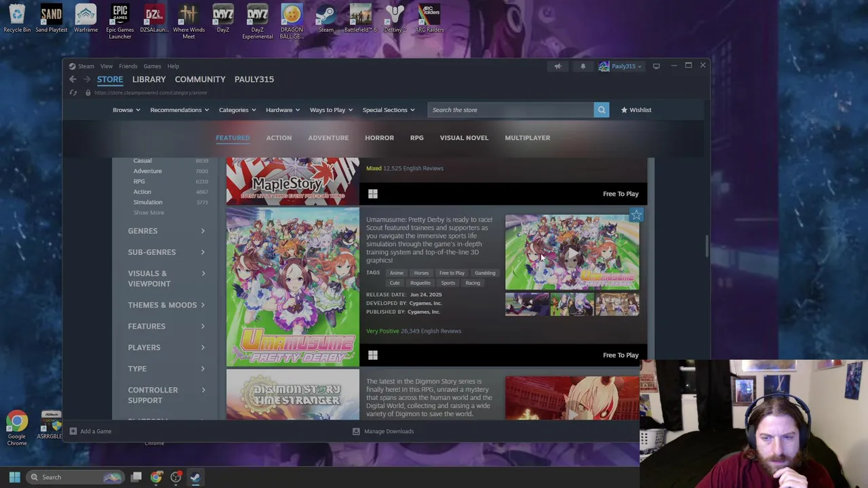
Task: Open OBS Studio from the taskbar
Action: click(x=176, y=477)
